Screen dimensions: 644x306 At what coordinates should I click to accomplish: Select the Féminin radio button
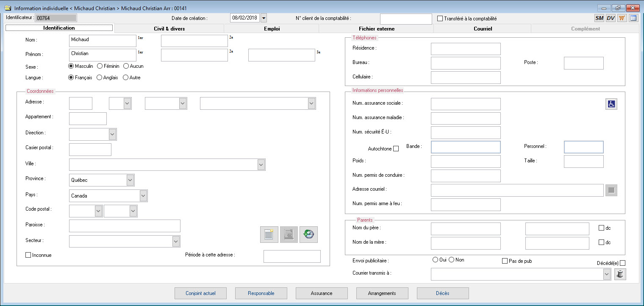click(x=100, y=66)
